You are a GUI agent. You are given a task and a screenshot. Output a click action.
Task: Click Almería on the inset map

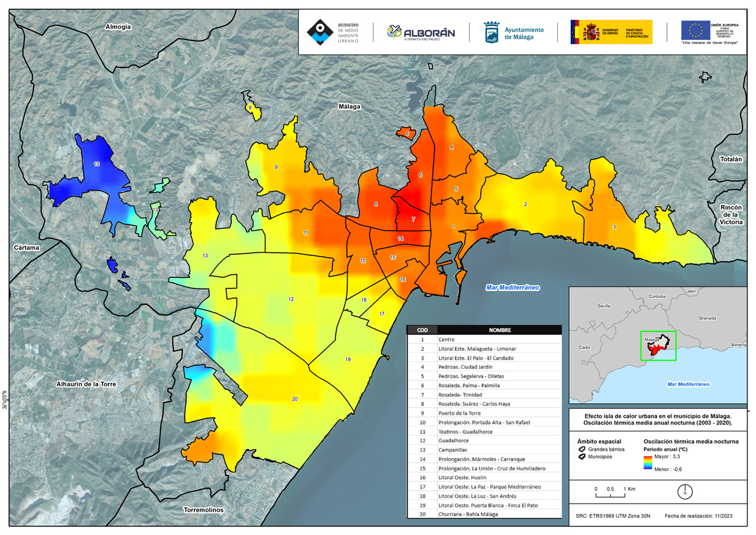pyautogui.click(x=739, y=345)
